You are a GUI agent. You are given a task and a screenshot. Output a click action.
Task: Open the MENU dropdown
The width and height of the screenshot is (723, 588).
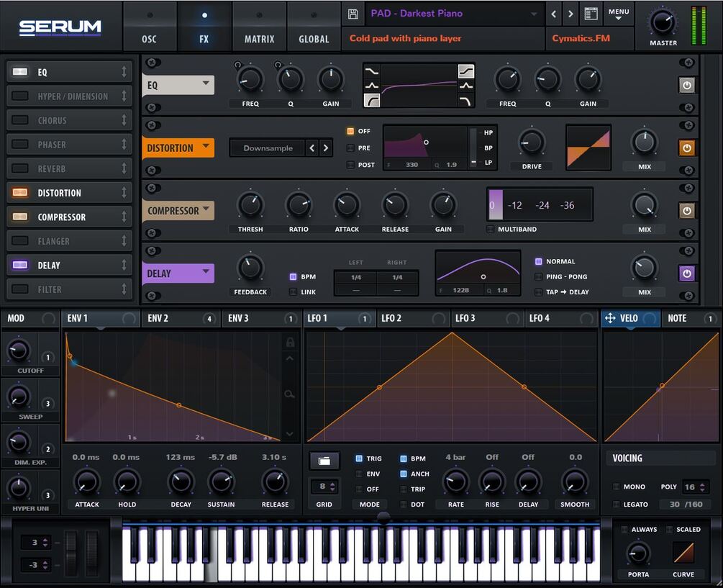point(619,14)
